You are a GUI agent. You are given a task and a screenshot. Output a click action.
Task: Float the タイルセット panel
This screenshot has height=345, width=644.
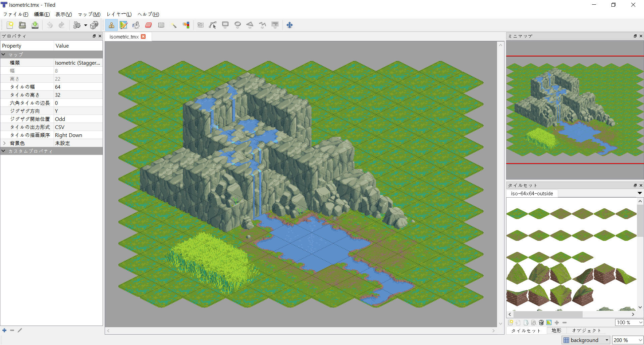[x=635, y=185]
